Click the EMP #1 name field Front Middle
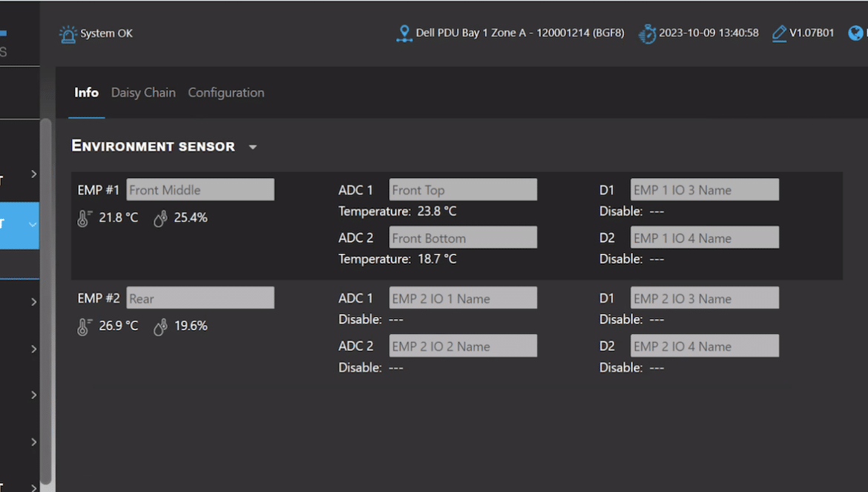The height and width of the screenshot is (492, 868). point(200,190)
